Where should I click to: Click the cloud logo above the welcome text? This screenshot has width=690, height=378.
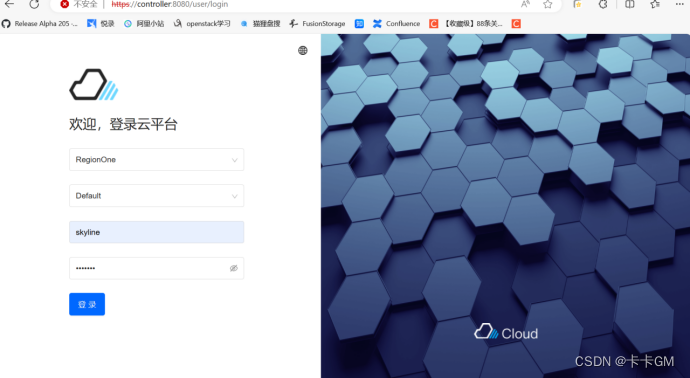[94, 84]
